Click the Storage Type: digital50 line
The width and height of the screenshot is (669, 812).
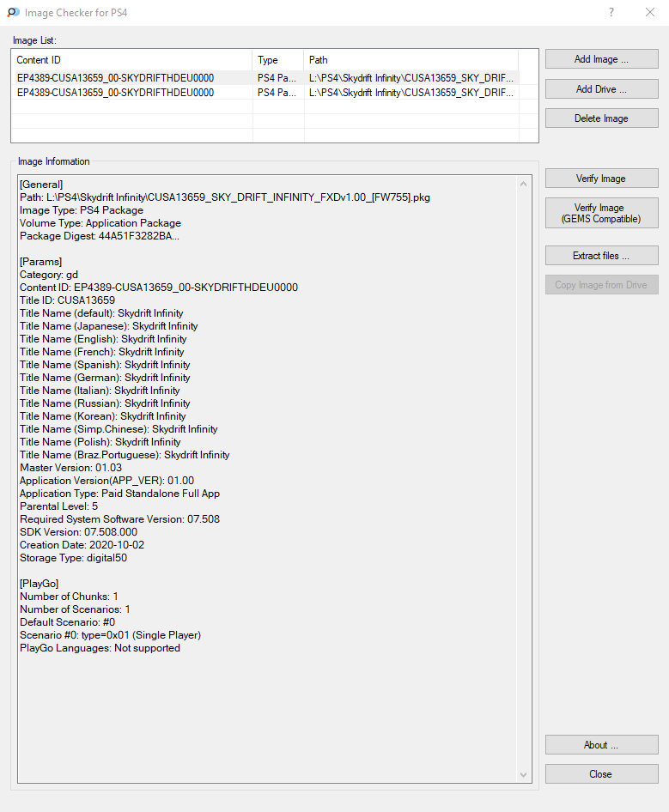74,558
